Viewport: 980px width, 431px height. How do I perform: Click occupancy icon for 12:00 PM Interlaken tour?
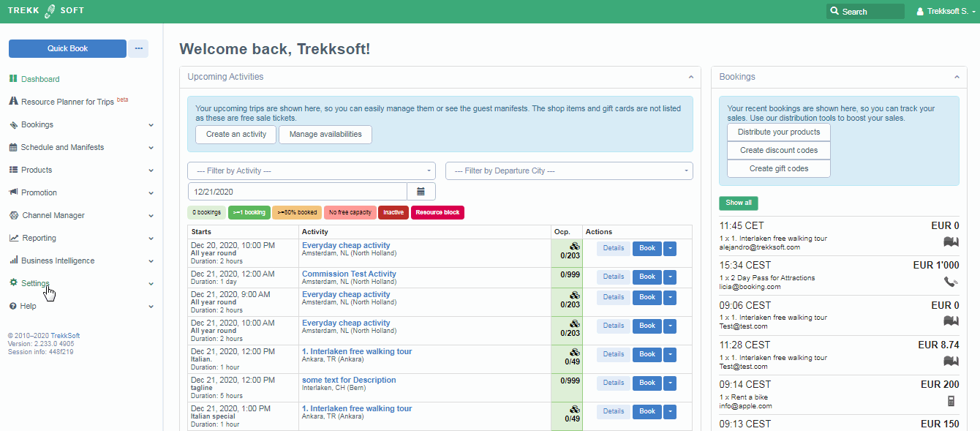click(x=575, y=353)
